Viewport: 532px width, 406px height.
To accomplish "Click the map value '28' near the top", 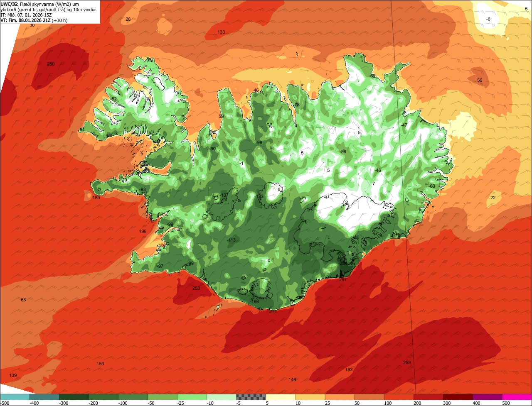I will 128,20.
